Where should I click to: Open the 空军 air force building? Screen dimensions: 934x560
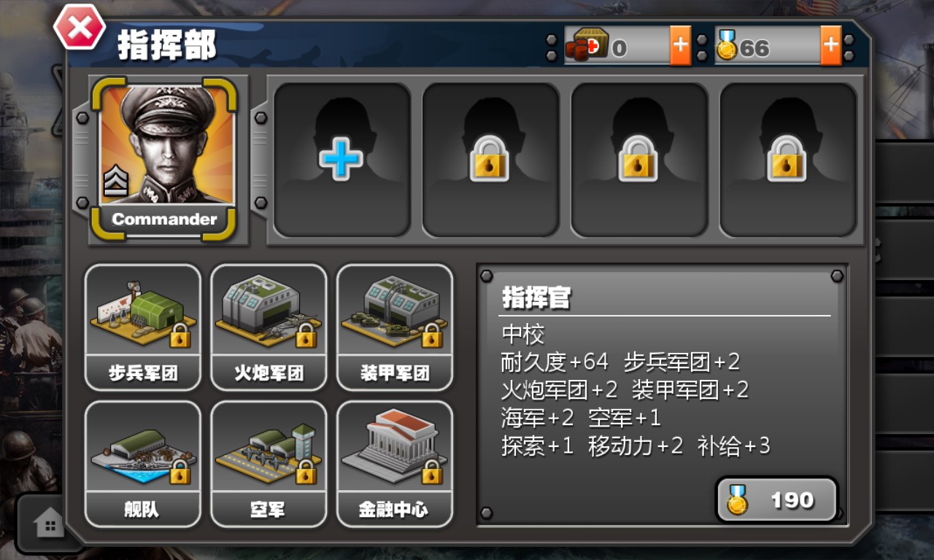269,464
